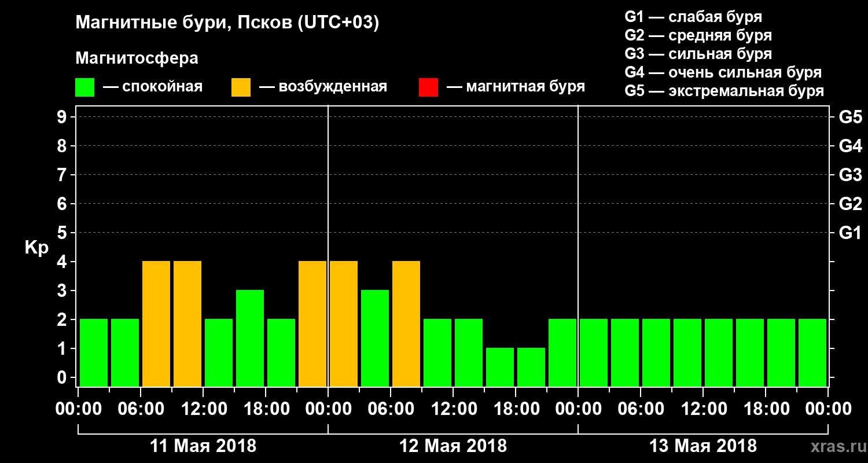Click the '— спокойная' legend label
Image resolution: width=868 pixels, height=463 pixels.
point(153,87)
